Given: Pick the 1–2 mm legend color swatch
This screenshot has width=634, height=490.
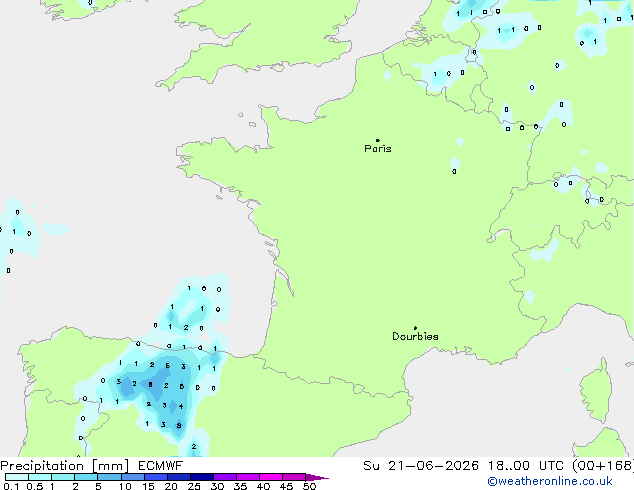Looking at the screenshot, I should pyautogui.click(x=63, y=477).
